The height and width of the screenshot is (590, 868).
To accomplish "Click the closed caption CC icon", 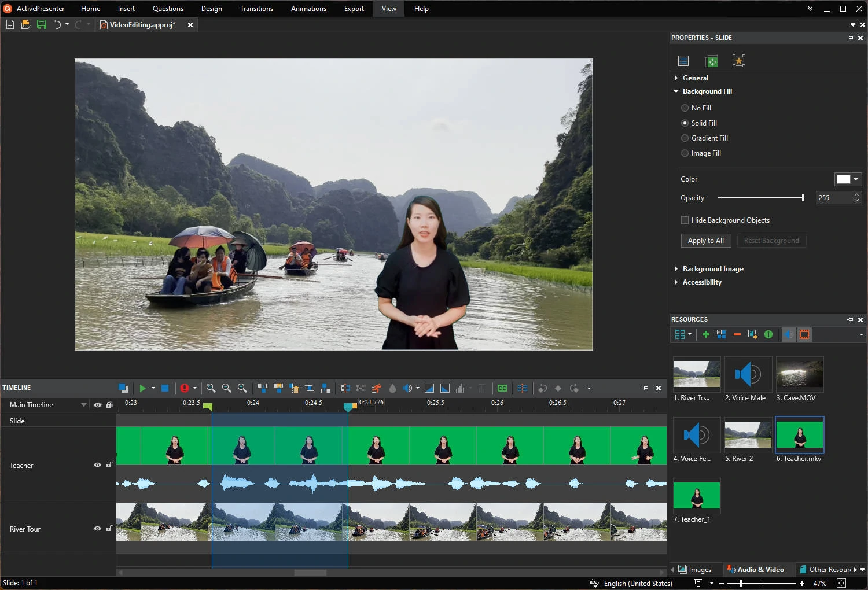I will click(502, 388).
